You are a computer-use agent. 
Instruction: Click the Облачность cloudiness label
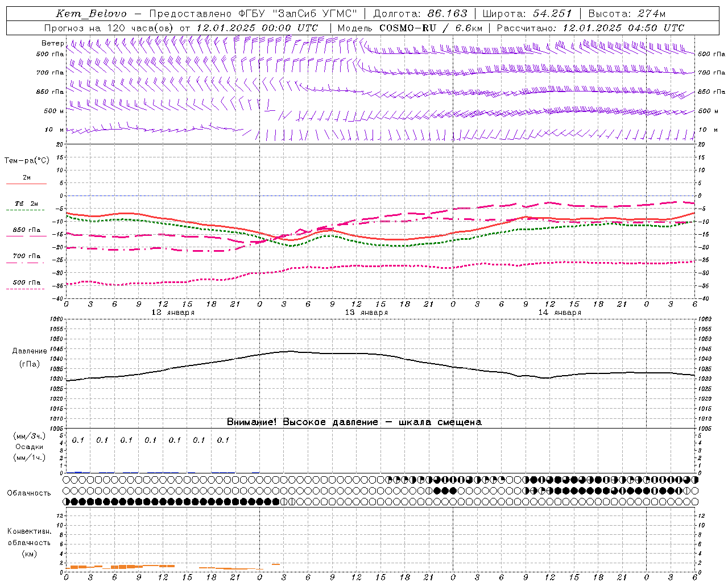point(29,493)
